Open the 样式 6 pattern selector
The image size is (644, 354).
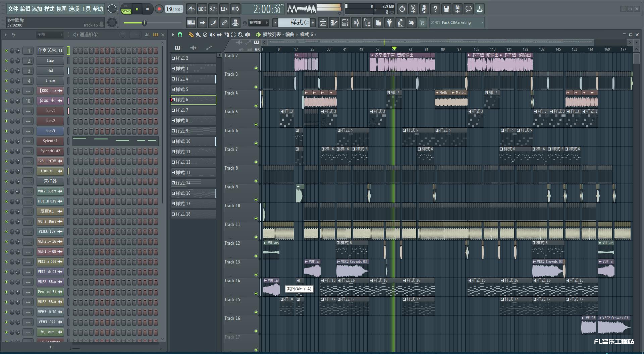point(294,22)
